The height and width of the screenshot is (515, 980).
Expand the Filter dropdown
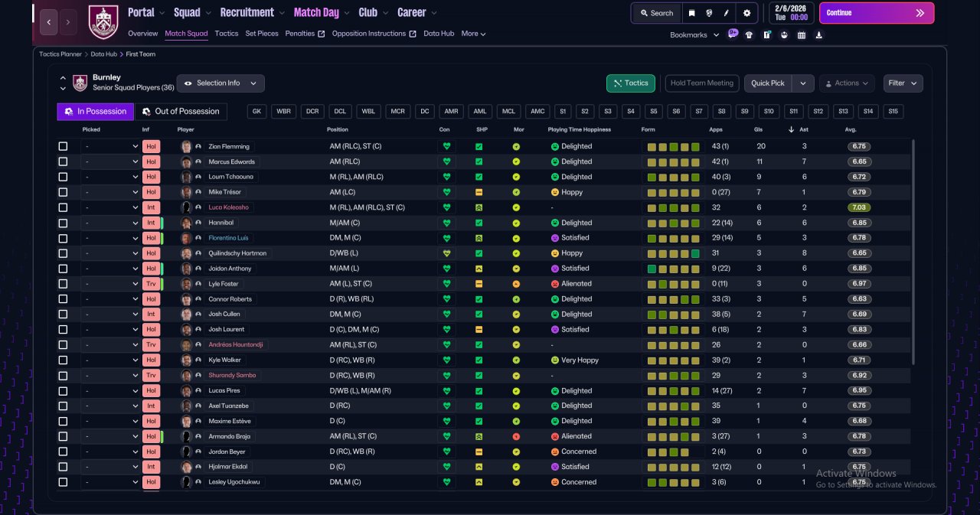click(x=903, y=83)
